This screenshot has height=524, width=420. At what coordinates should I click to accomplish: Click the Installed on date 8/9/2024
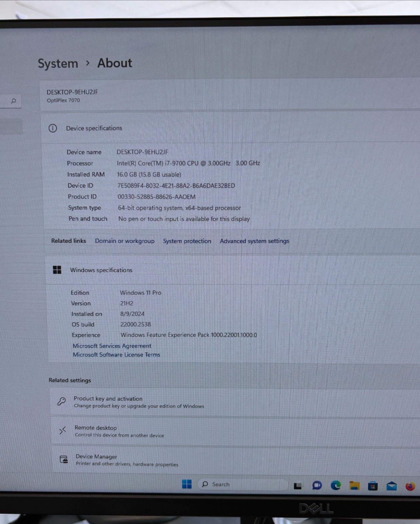pos(132,314)
